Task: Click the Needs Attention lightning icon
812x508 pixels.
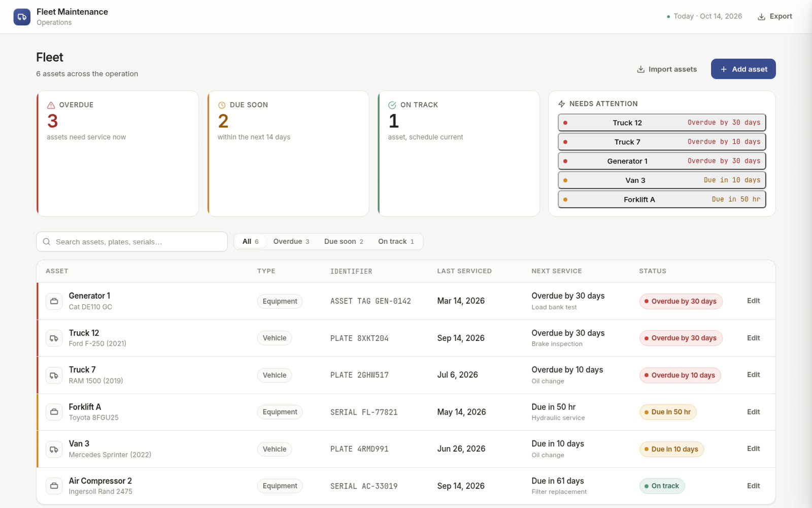Action: [561, 104]
